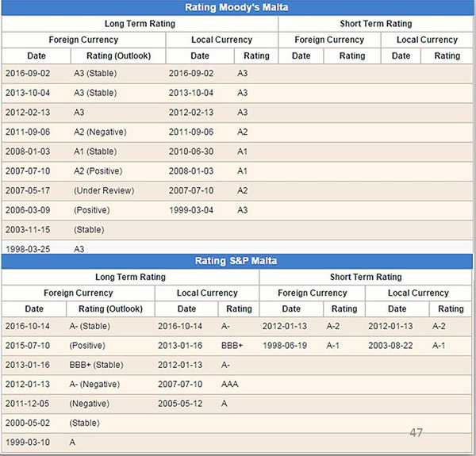Select the A2 (Positive) rating cell

[x=98, y=171]
